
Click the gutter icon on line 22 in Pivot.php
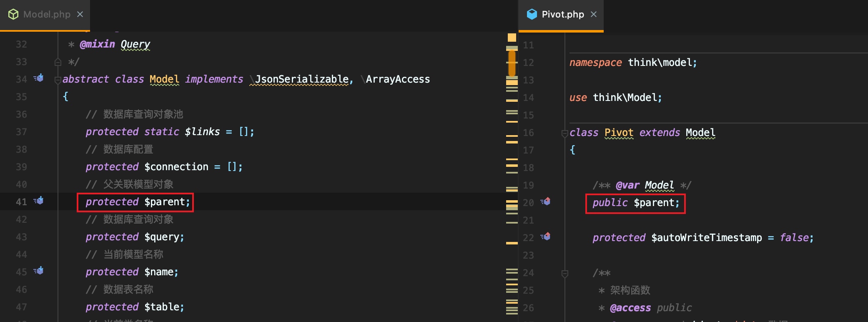click(545, 236)
